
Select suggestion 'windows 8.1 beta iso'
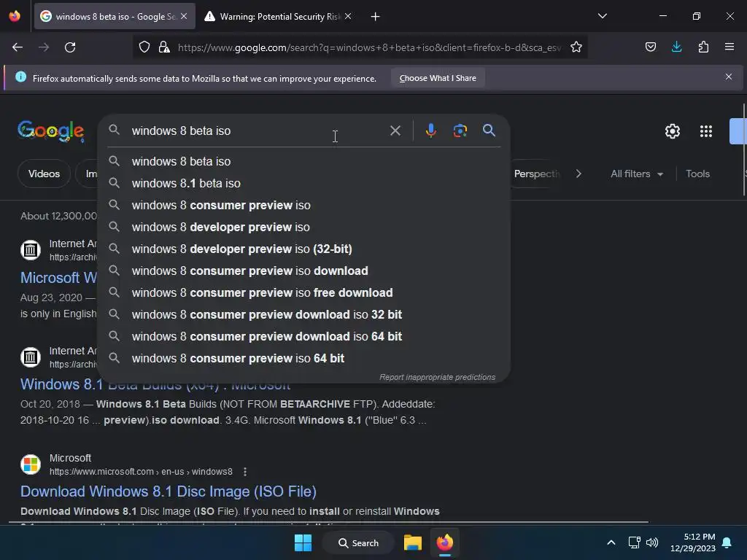pyautogui.click(x=304, y=183)
